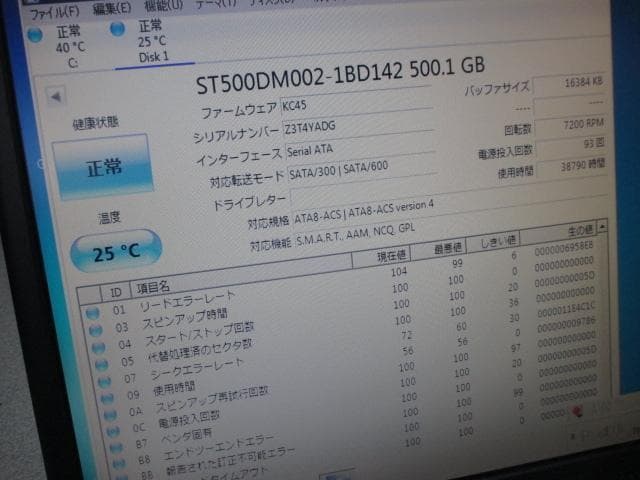Click the ID column header
The width and height of the screenshot is (640, 480).
click(x=116, y=292)
